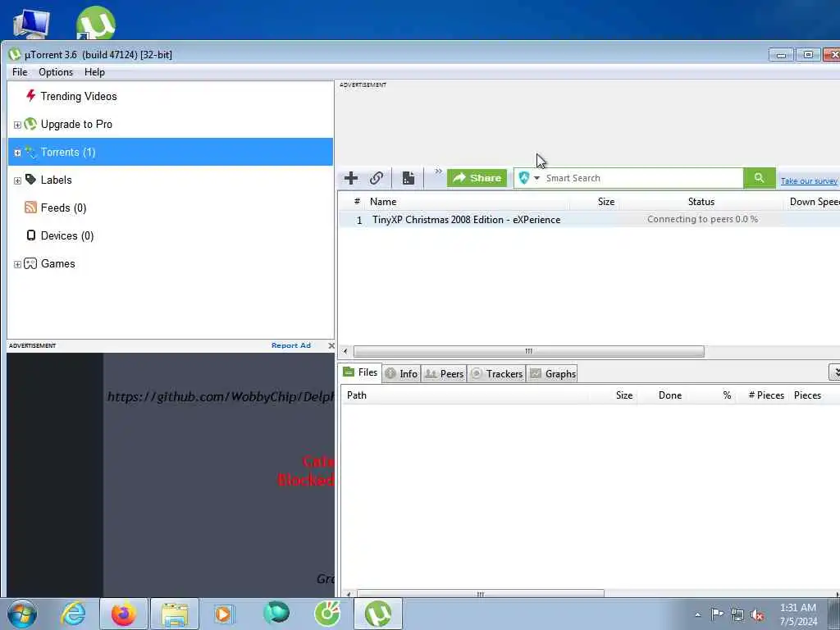Select Torrents (1) in the sidebar
Image resolution: width=840 pixels, height=630 pixels.
click(x=171, y=152)
